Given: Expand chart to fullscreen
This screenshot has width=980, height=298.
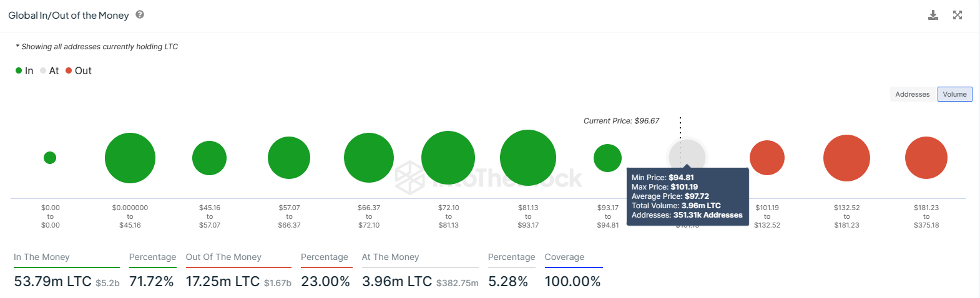Looking at the screenshot, I should [958, 15].
